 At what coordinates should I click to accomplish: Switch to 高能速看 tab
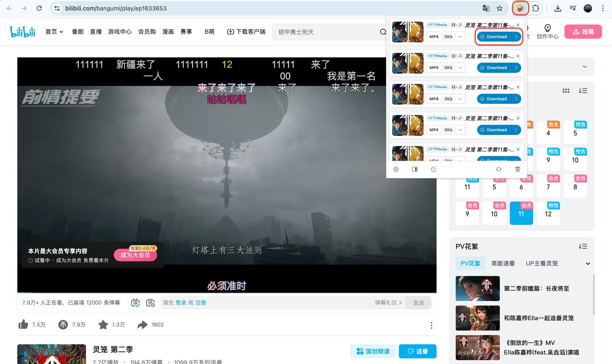(x=503, y=263)
